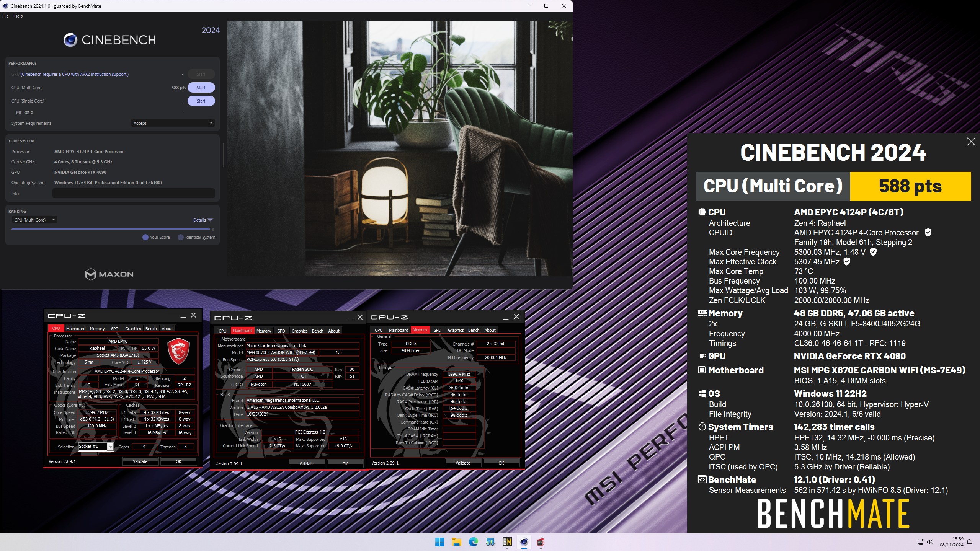Open the clock showing 15:59 08/11/2024
Viewport: 980px width, 551px height.
tap(951, 542)
